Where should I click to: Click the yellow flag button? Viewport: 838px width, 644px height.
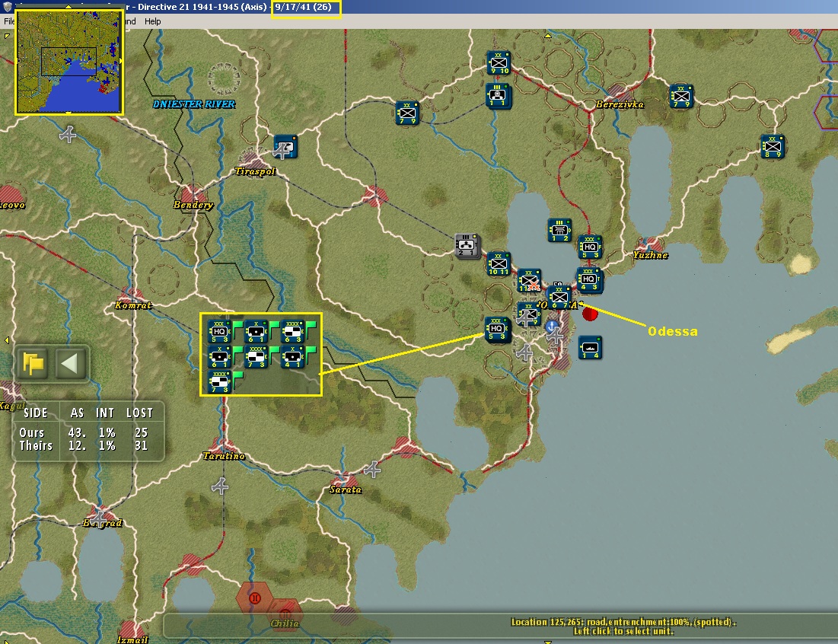click(33, 364)
